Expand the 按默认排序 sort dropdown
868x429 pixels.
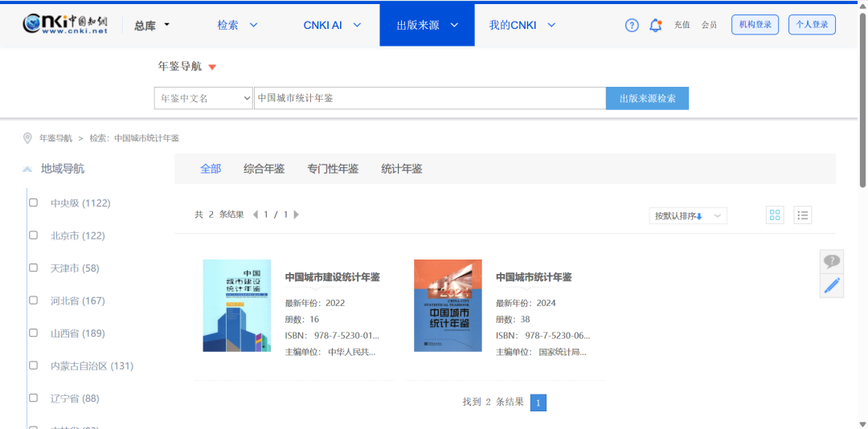pos(687,215)
